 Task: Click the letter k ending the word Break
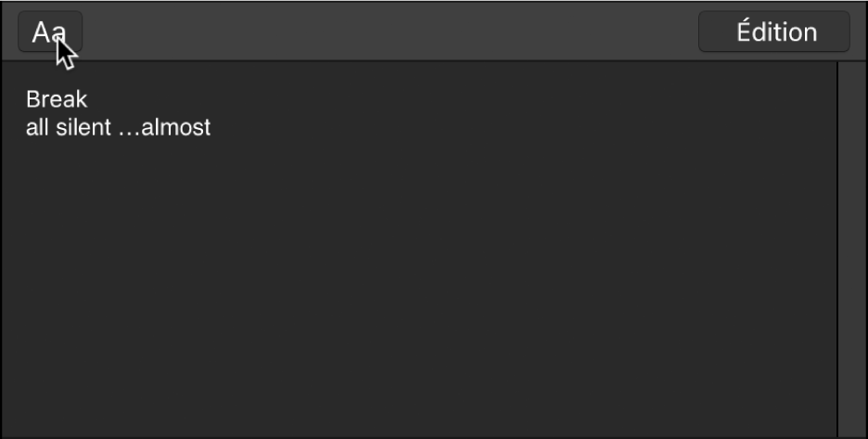82,99
